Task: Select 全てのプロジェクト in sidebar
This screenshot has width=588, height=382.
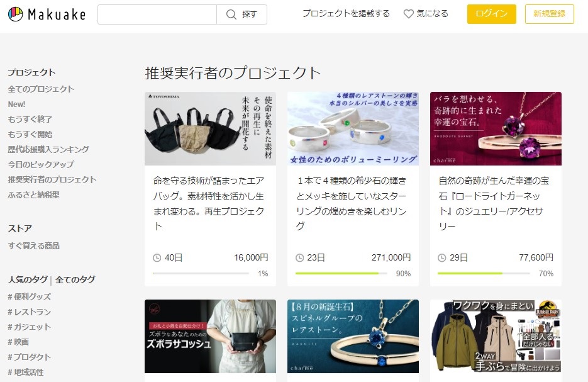Action: (41, 89)
